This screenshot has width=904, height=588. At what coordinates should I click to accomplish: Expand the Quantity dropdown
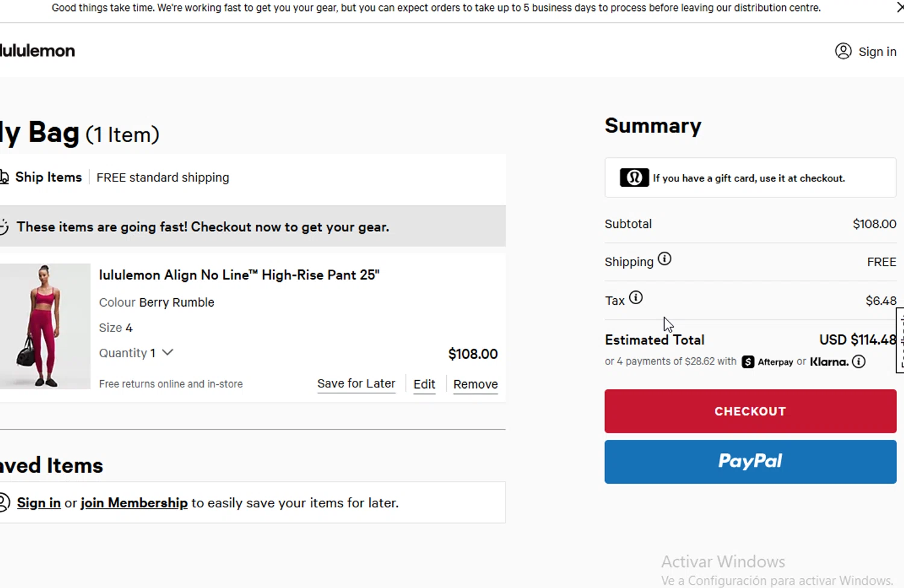point(168,352)
